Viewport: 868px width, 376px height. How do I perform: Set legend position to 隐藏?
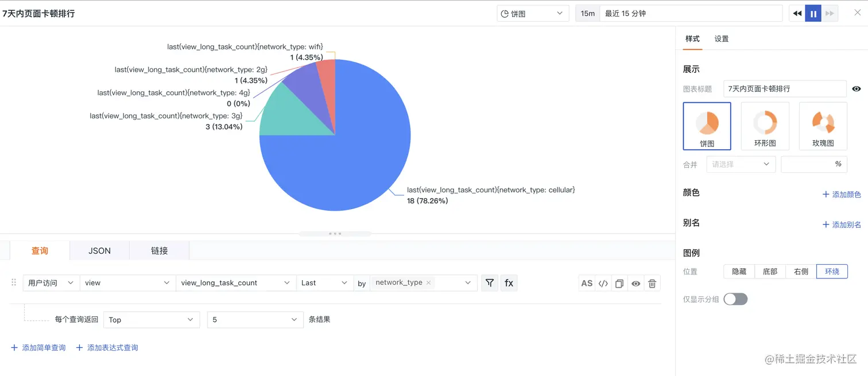click(739, 272)
